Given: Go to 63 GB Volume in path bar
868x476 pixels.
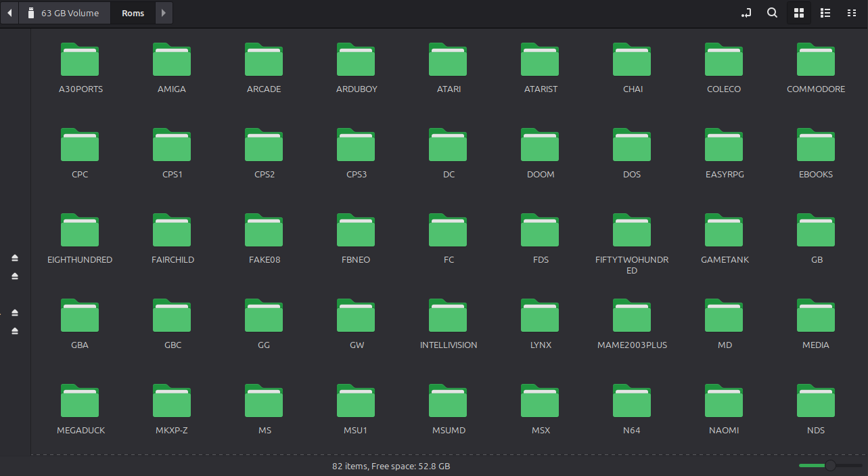Looking at the screenshot, I should pos(64,13).
